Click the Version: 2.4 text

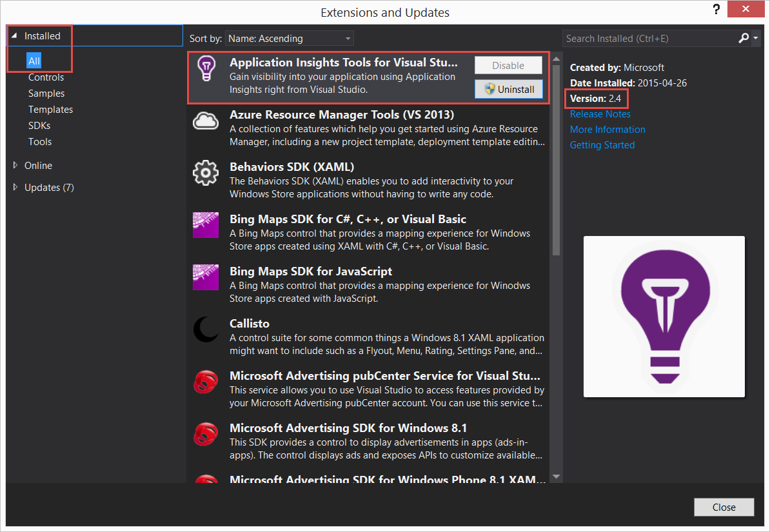[x=595, y=98]
